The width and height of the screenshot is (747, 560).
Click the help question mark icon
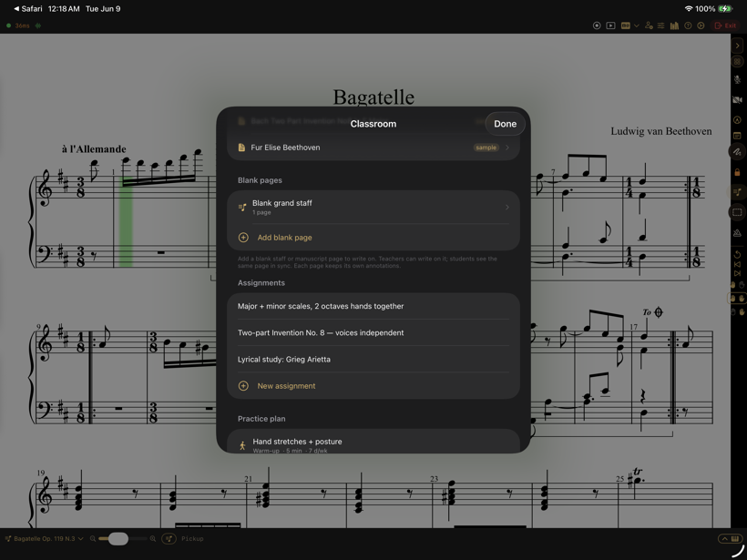(688, 25)
